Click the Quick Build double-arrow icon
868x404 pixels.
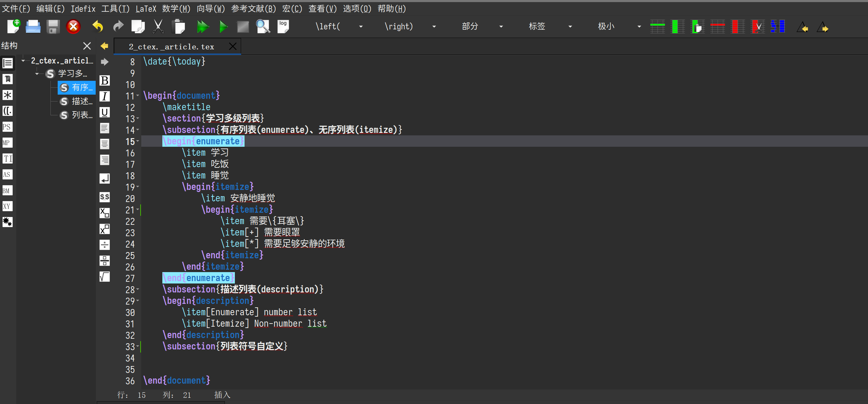(x=202, y=27)
